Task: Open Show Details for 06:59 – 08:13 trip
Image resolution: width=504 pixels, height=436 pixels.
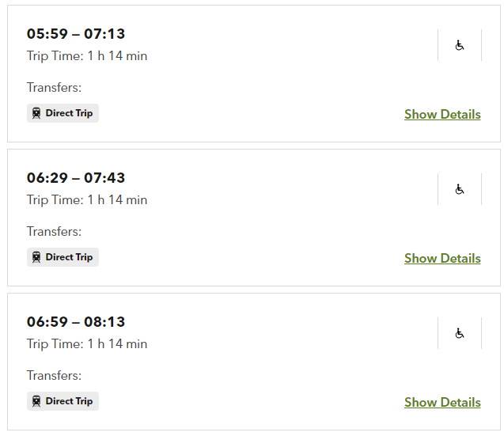Action: (442, 402)
